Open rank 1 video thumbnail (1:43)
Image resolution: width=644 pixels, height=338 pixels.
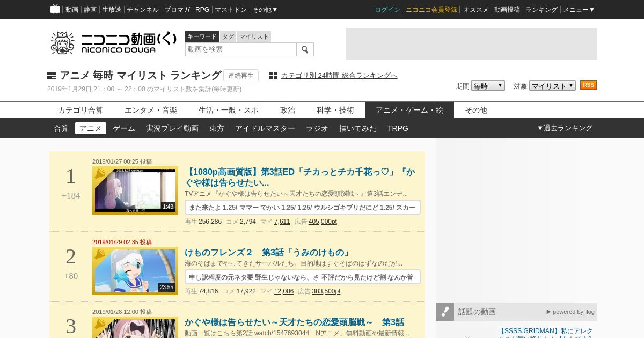(x=135, y=190)
